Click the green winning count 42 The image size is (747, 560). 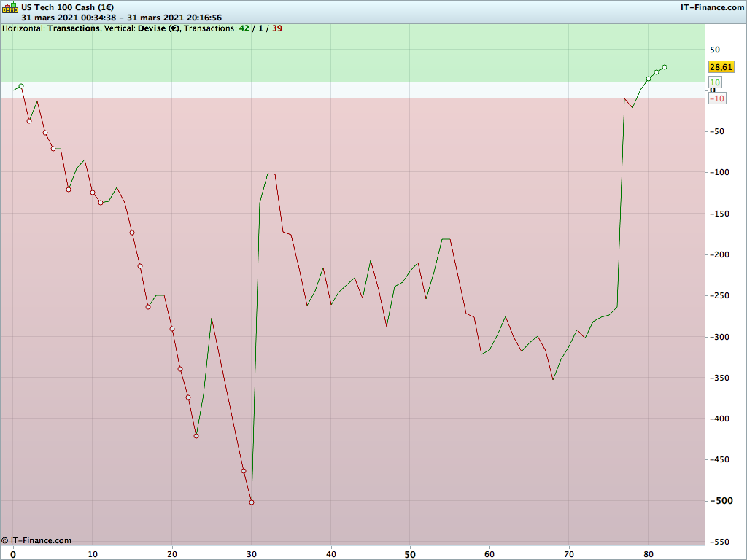(244, 28)
